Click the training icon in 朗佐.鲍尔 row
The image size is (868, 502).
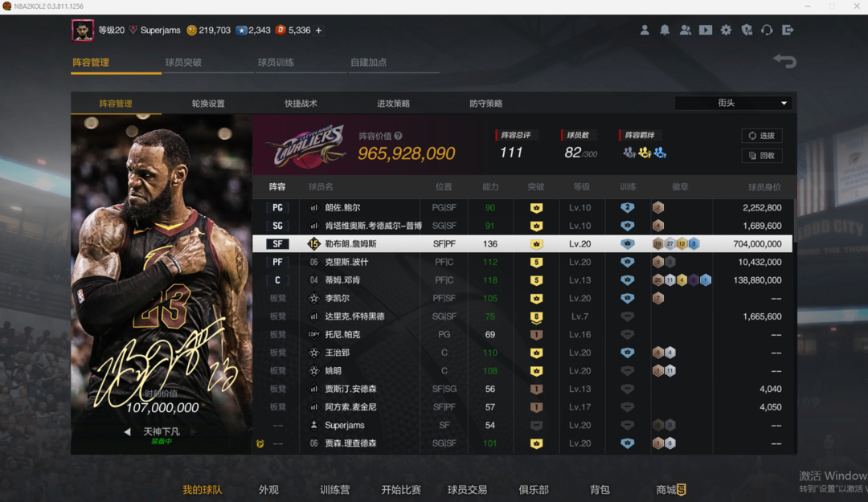627,207
